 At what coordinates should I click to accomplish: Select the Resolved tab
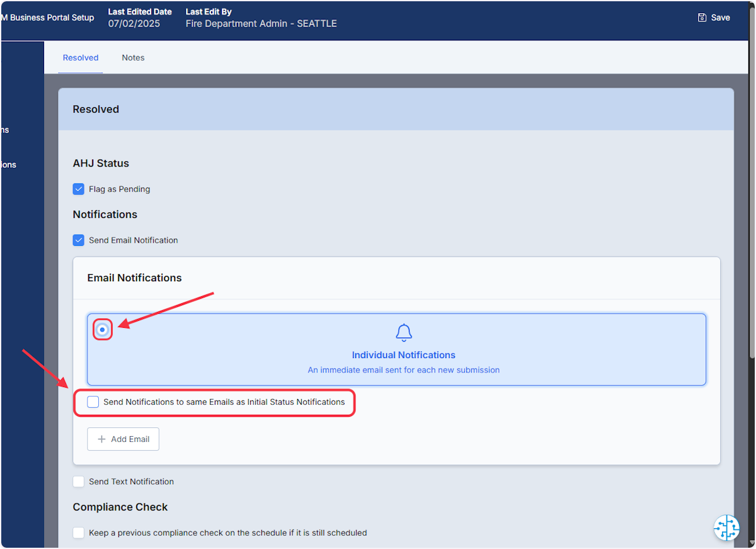click(81, 57)
